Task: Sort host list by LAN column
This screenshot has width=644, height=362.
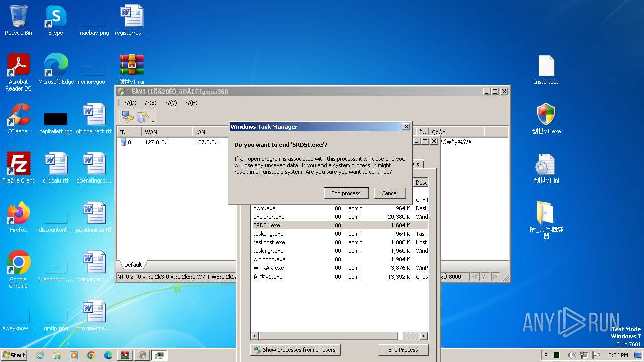Action: (211, 132)
